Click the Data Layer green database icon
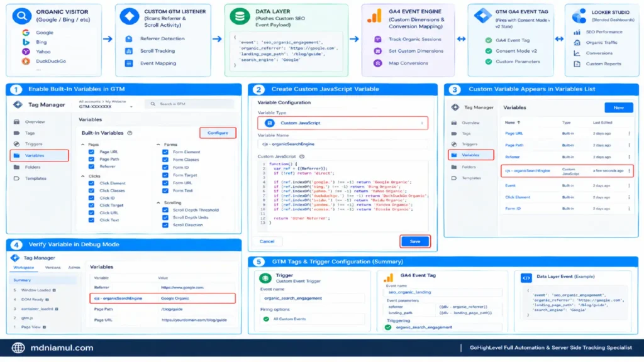The image size is (644, 362). click(x=240, y=16)
